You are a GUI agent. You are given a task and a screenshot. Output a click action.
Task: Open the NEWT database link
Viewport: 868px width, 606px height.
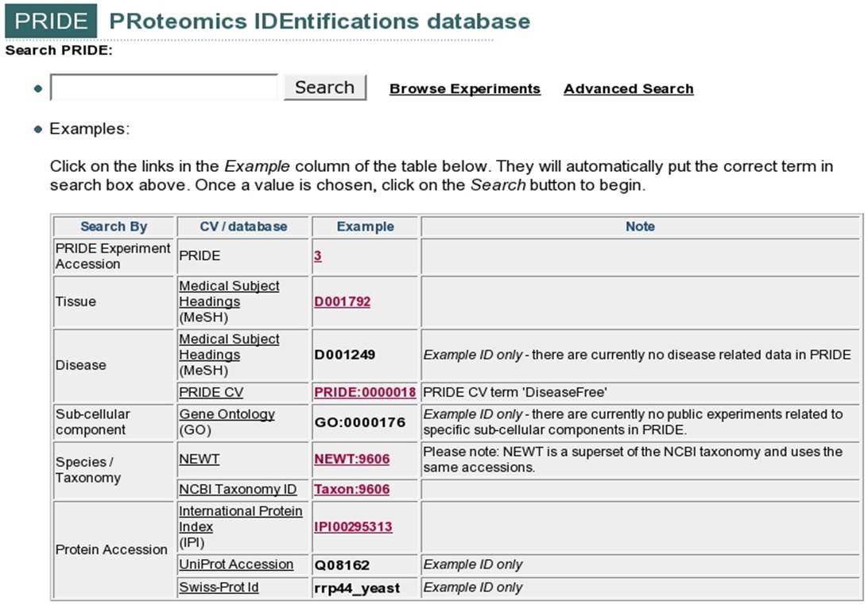[199, 460]
